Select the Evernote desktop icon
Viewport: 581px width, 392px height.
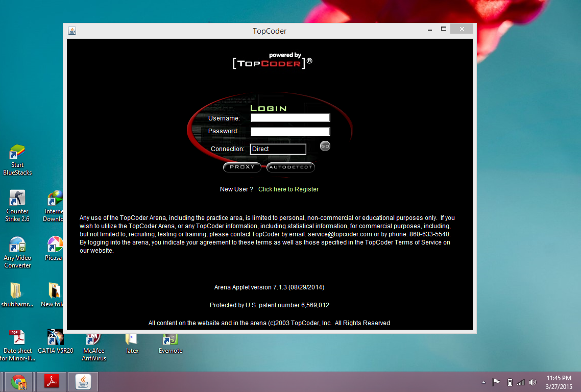pos(171,344)
